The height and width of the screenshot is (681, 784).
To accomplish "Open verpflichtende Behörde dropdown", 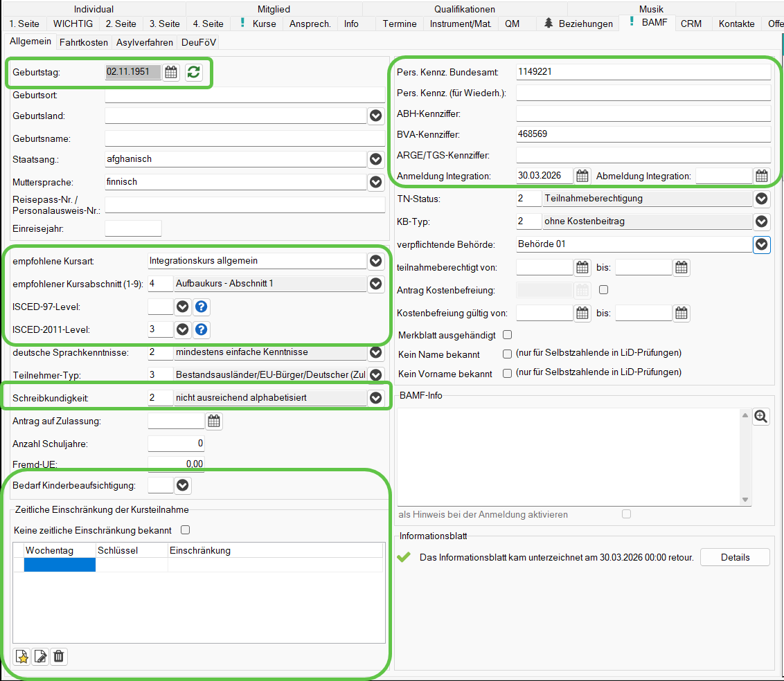I will [762, 244].
